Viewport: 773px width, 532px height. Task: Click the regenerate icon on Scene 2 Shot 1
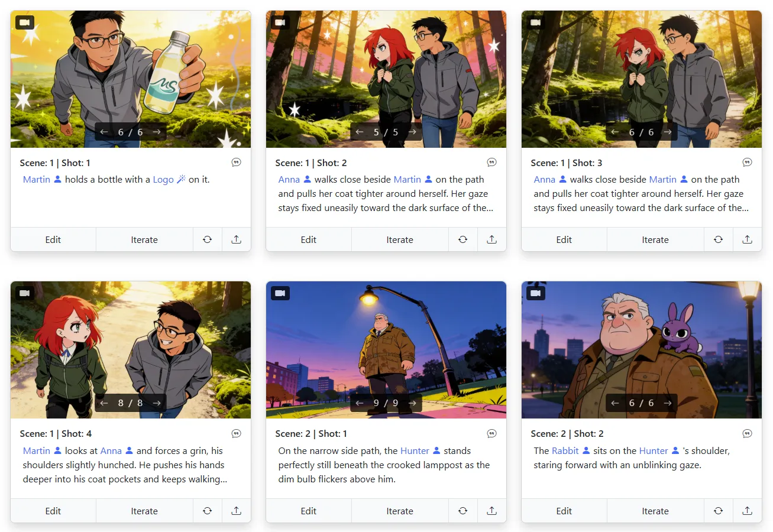462,511
